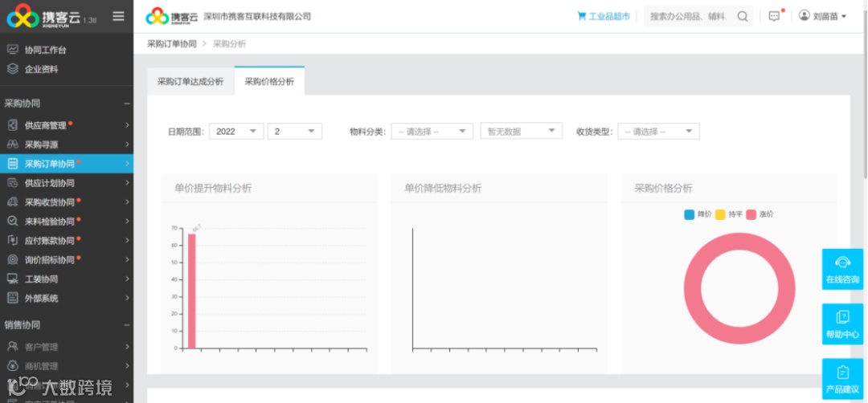Image resolution: width=868 pixels, height=403 pixels.
Task: Click the 客户管理 people icon
Action: click(13, 347)
